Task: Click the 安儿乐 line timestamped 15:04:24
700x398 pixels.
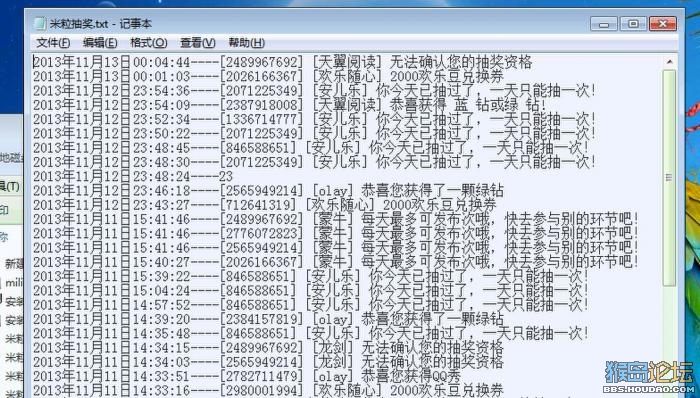Action: 311,290
